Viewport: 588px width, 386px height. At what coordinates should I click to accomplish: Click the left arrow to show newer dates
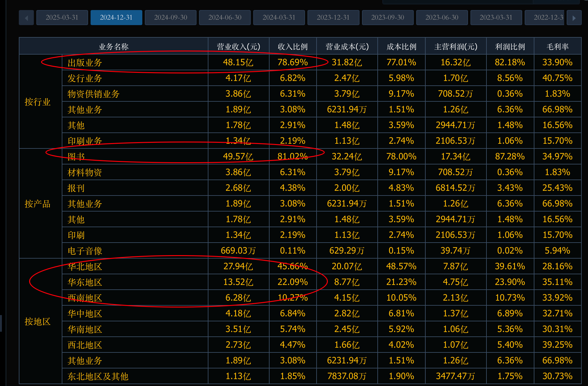[x=26, y=18]
